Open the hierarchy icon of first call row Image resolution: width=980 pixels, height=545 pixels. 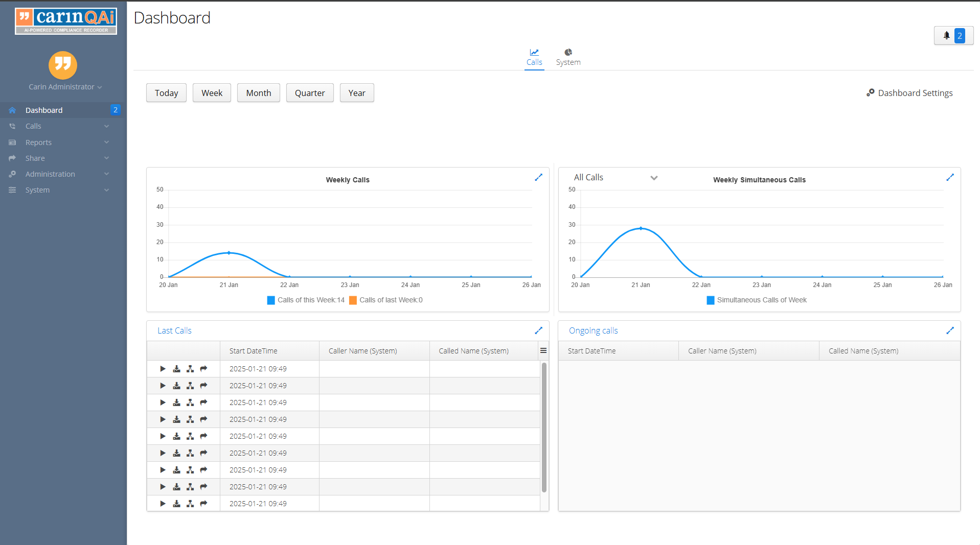tap(190, 369)
